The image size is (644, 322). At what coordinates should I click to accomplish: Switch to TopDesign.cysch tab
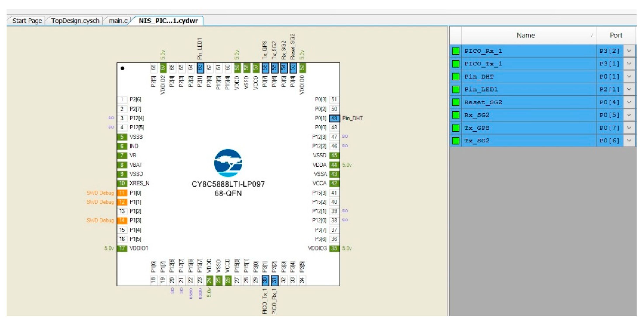click(x=75, y=21)
